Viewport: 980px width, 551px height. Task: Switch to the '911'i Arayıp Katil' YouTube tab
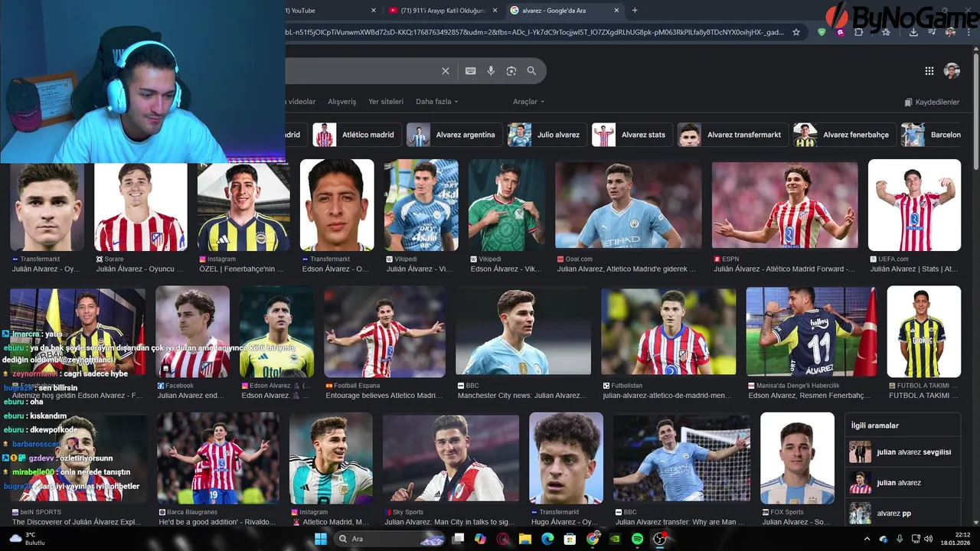pos(443,11)
